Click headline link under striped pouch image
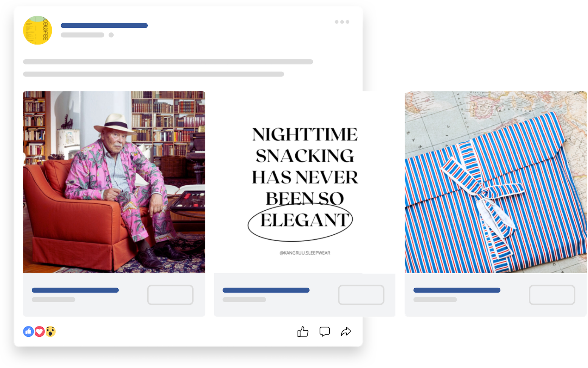588x368 pixels. point(457,290)
